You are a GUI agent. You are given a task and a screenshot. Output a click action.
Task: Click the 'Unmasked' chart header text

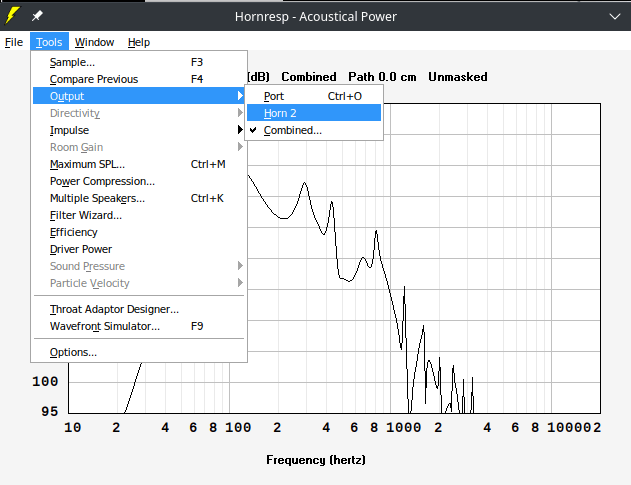tap(458, 77)
